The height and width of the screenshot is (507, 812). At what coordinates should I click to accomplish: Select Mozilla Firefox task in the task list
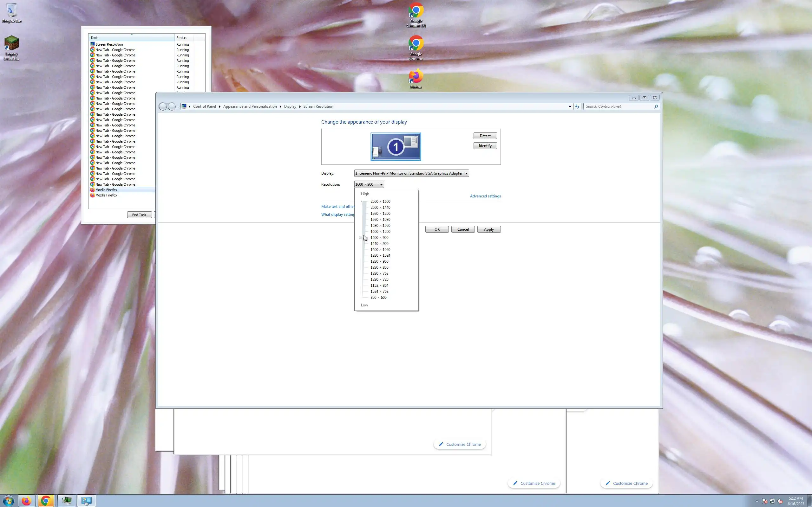[106, 190]
